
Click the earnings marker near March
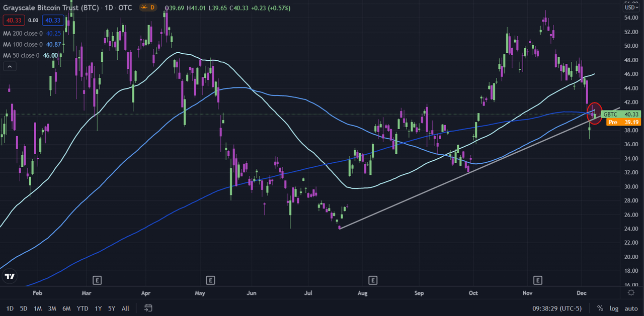pyautogui.click(x=98, y=280)
